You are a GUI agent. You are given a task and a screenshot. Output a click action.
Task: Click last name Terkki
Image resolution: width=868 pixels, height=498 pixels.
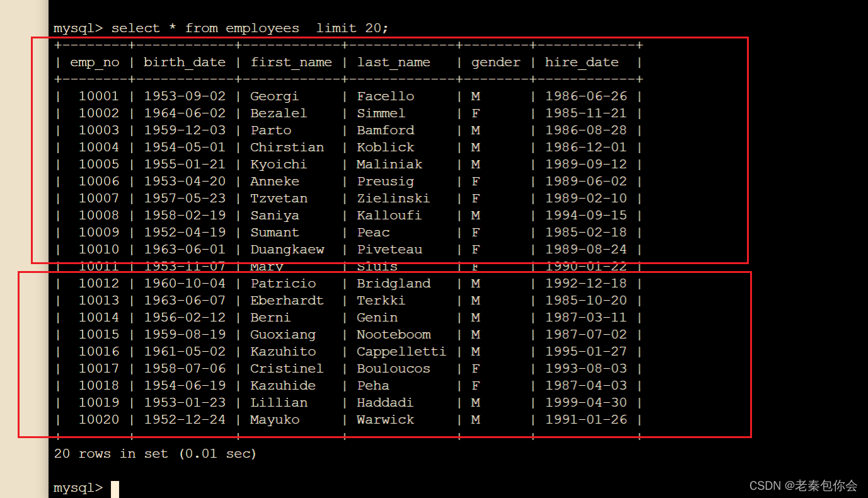pos(381,301)
